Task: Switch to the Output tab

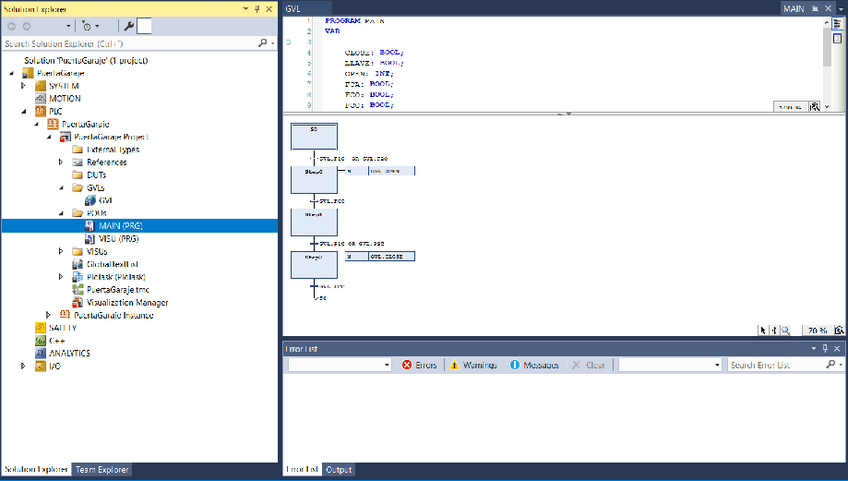Action: [339, 470]
